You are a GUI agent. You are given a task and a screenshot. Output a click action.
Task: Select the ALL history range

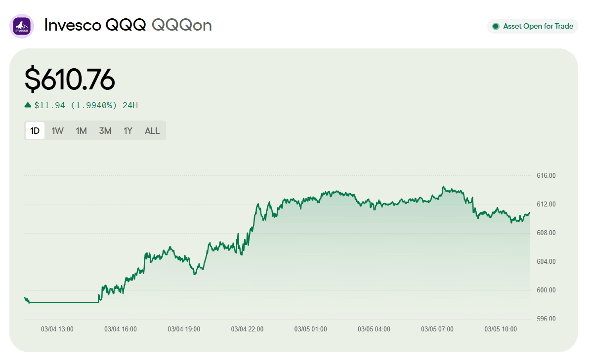pyautogui.click(x=152, y=130)
